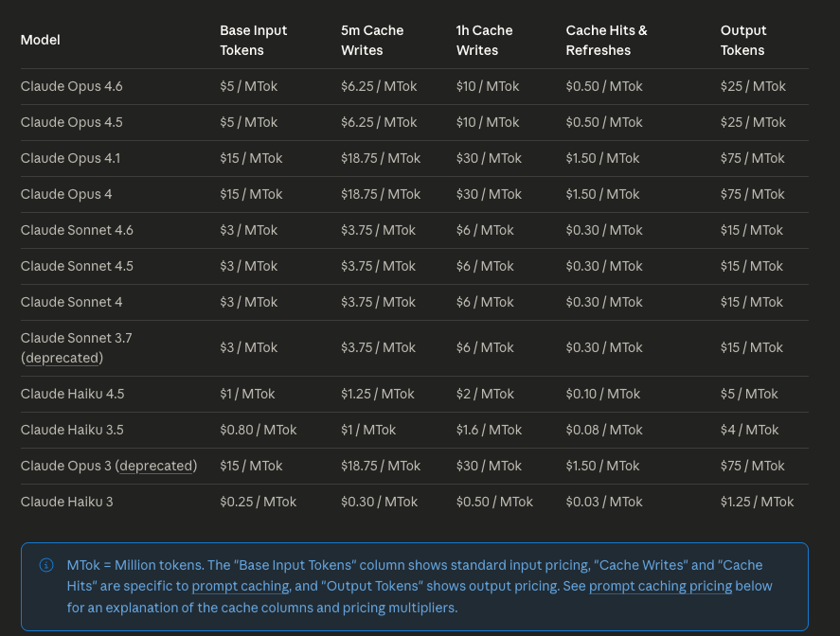Follow the 'prompt caching pricing' link
Image resolution: width=840 pixels, height=636 pixels.
(660, 586)
